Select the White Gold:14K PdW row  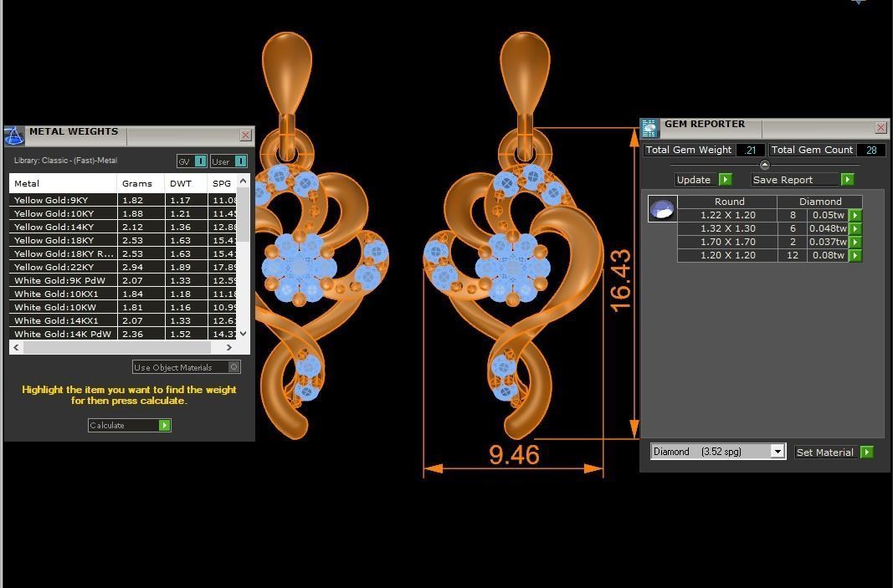coord(123,334)
